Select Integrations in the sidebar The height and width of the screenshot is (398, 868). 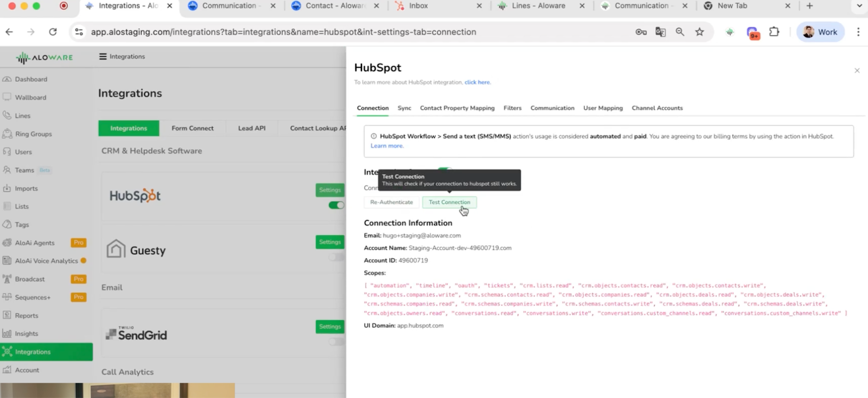coord(46,352)
